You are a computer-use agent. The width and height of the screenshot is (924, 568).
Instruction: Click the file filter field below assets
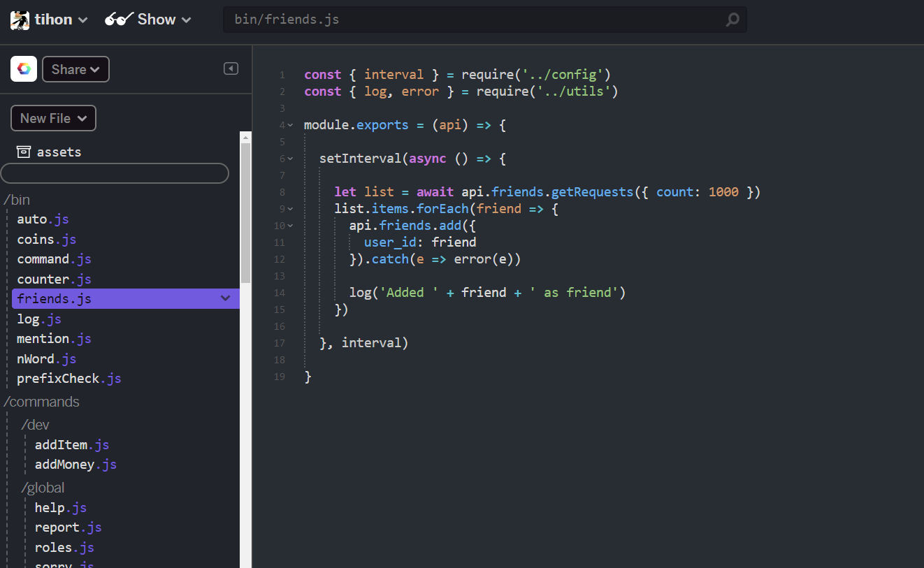point(115,173)
